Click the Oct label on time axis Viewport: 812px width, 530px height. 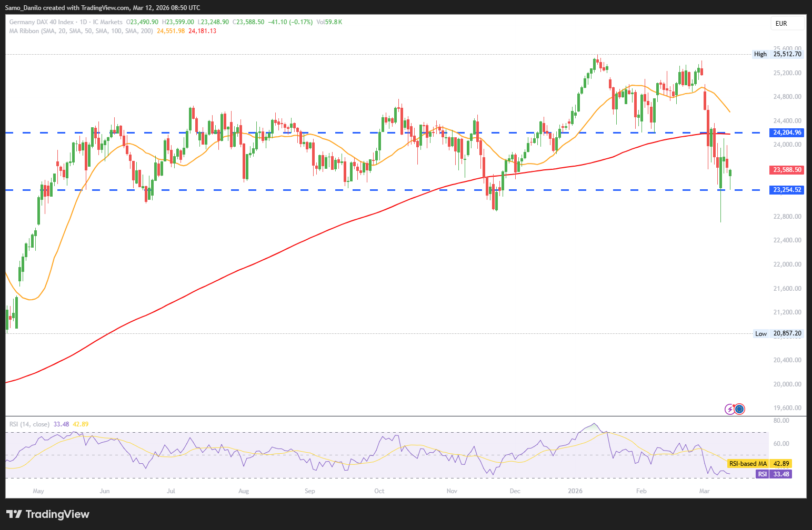[x=379, y=491]
